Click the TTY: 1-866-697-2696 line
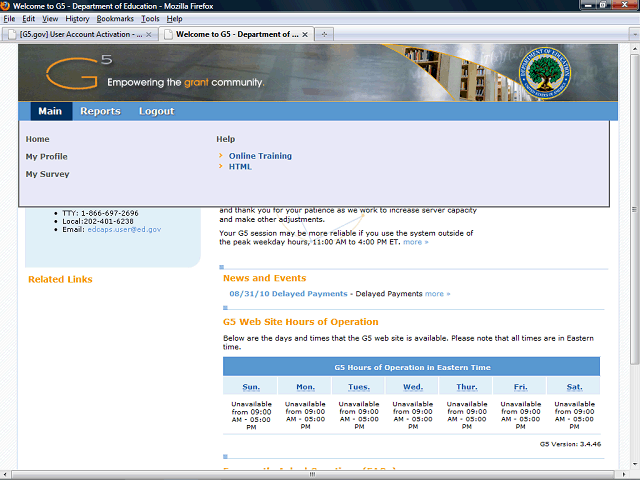 click(x=100, y=213)
